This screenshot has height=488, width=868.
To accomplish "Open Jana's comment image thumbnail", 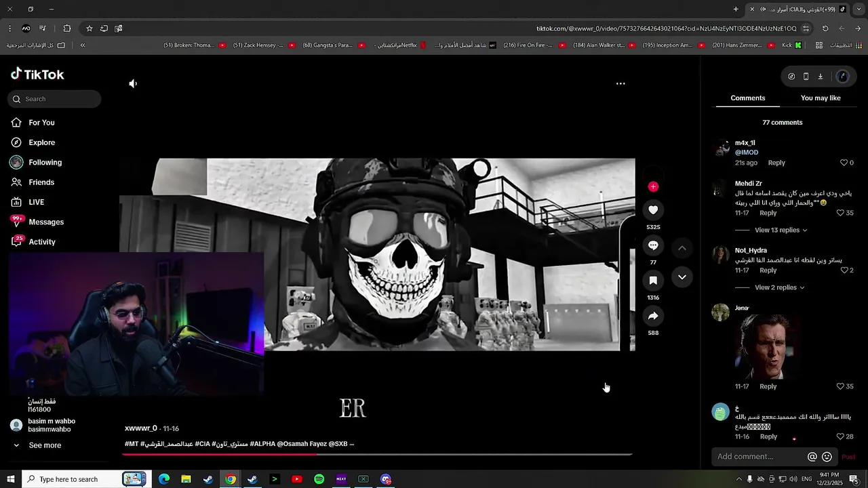I will [x=766, y=347].
